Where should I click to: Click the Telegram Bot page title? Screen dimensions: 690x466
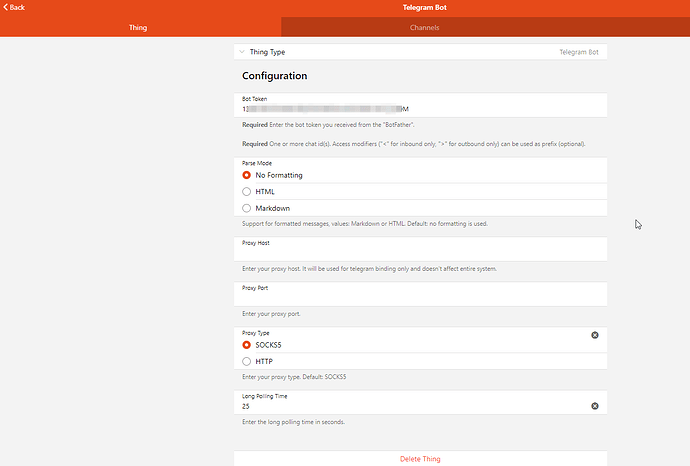(x=424, y=7)
